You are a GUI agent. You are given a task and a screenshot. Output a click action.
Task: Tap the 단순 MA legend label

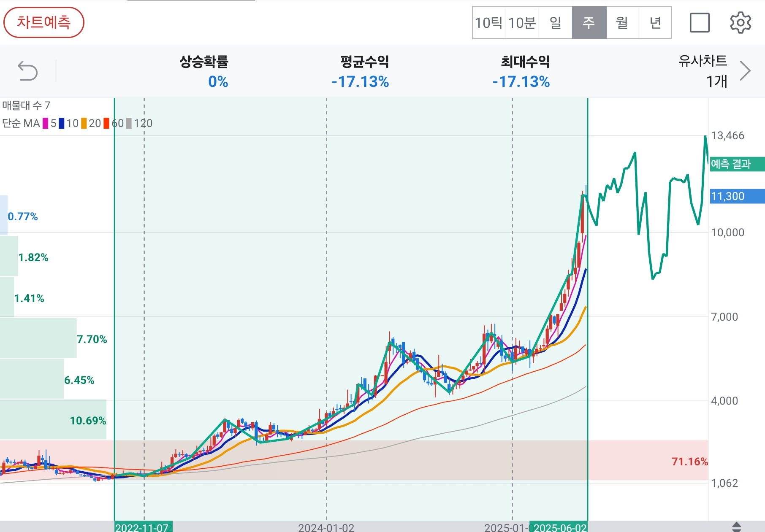click(21, 123)
